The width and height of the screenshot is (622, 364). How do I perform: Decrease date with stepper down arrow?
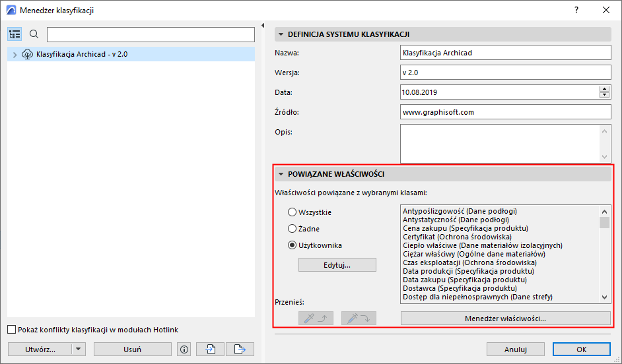pos(605,95)
